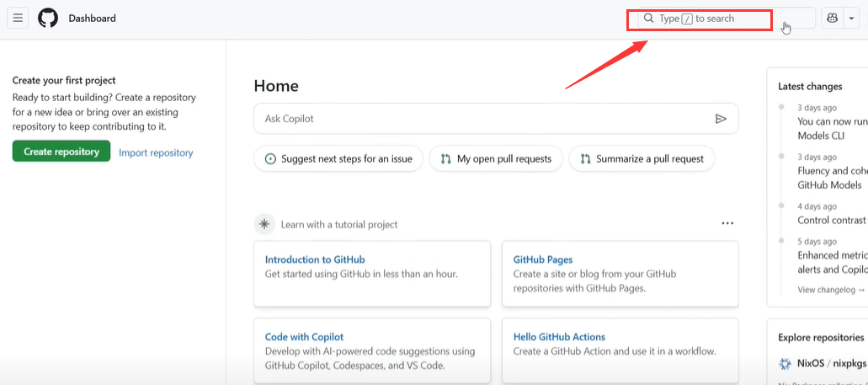
Task: Click the search magnifier icon
Action: [x=649, y=19]
